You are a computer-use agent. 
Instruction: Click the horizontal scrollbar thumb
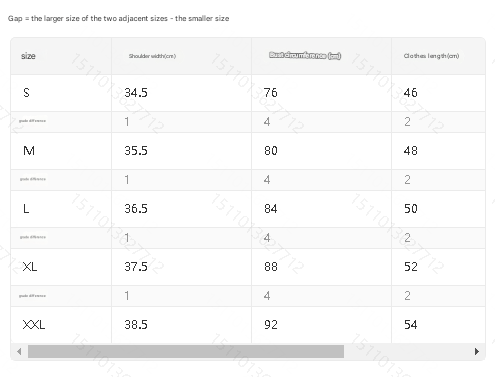click(186, 351)
